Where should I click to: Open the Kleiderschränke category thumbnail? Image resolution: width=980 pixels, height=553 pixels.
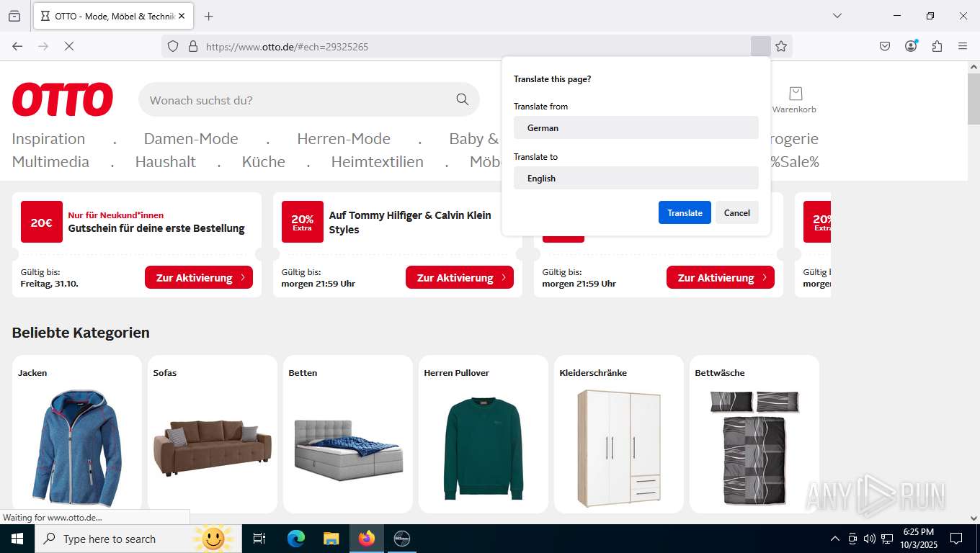619,434
